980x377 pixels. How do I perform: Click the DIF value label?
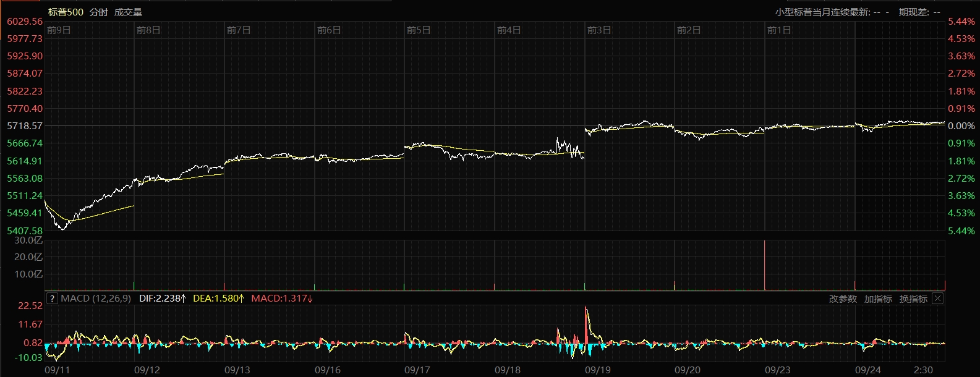[x=163, y=299]
